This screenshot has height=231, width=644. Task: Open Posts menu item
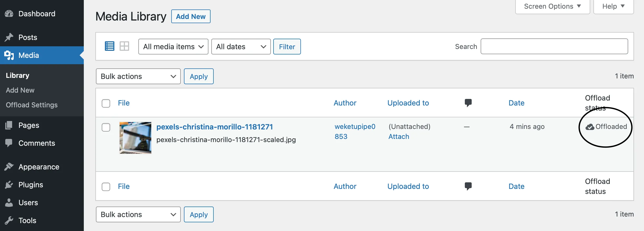click(42, 37)
